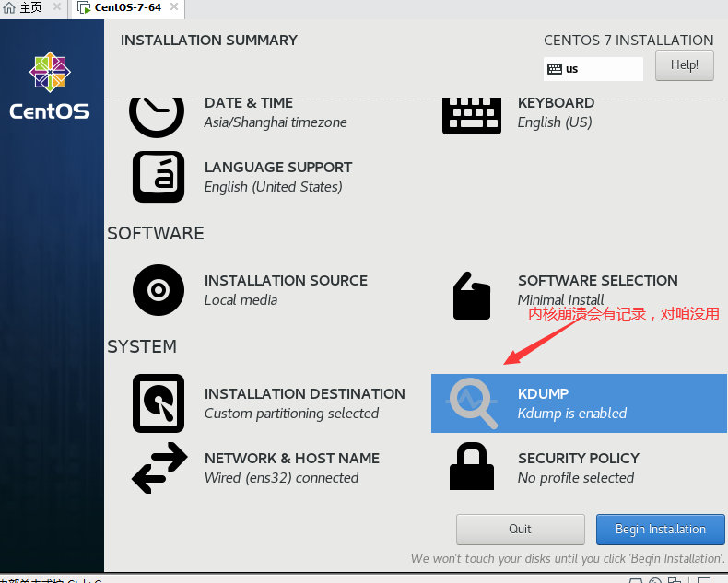
Task: Open the Keyboard layout icon
Action: (471, 115)
